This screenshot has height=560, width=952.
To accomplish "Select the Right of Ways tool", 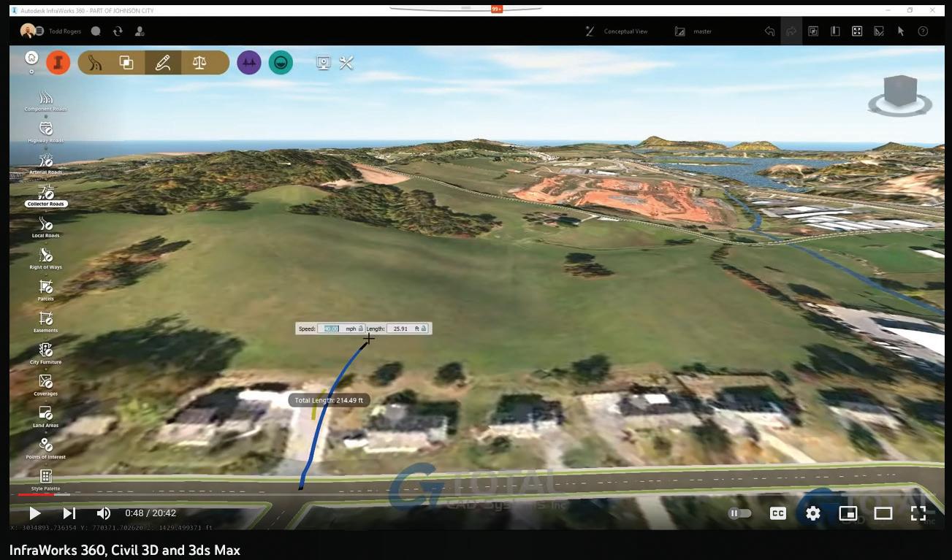I will (x=46, y=258).
